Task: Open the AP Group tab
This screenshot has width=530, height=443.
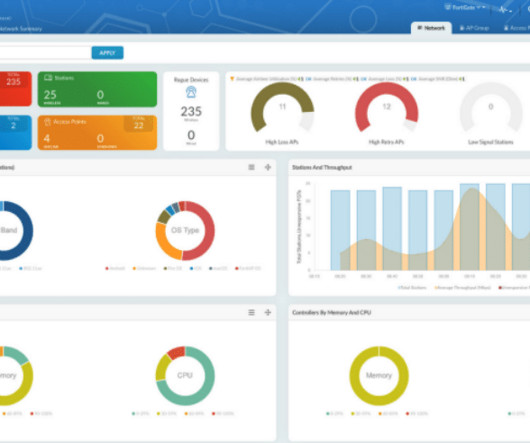Action: coord(474,28)
